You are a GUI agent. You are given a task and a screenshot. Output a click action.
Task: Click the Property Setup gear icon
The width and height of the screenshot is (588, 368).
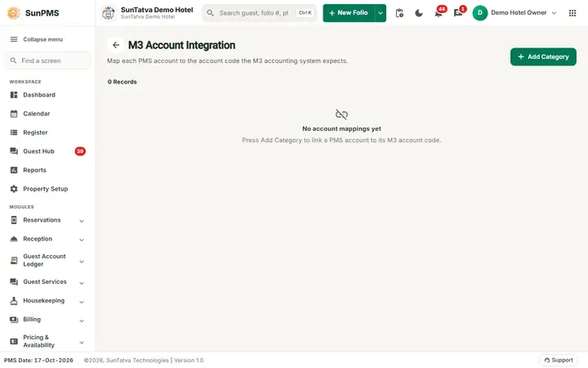(x=14, y=189)
